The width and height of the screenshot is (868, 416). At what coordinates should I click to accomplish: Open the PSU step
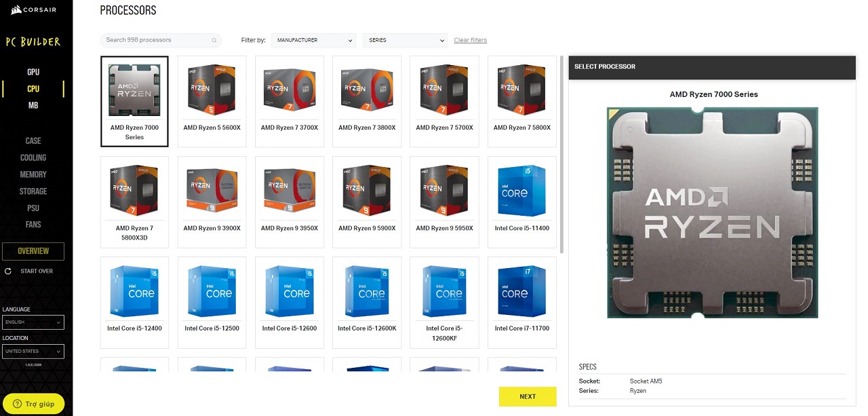(33, 208)
